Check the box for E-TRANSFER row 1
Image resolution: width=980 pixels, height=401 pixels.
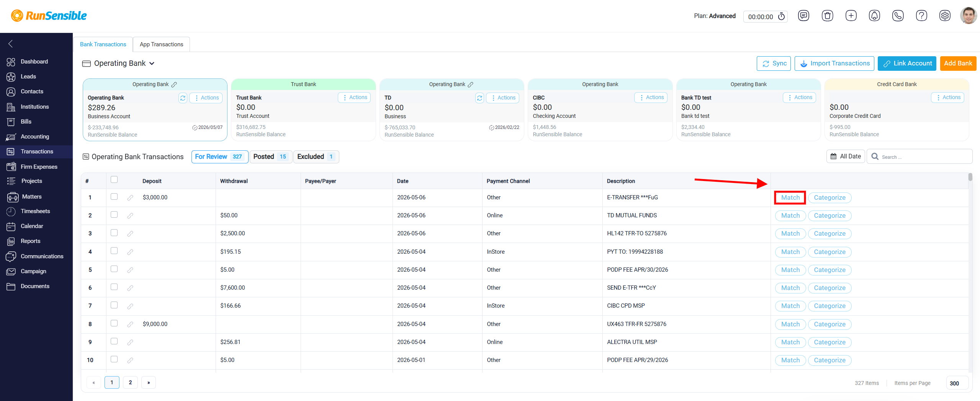(114, 197)
